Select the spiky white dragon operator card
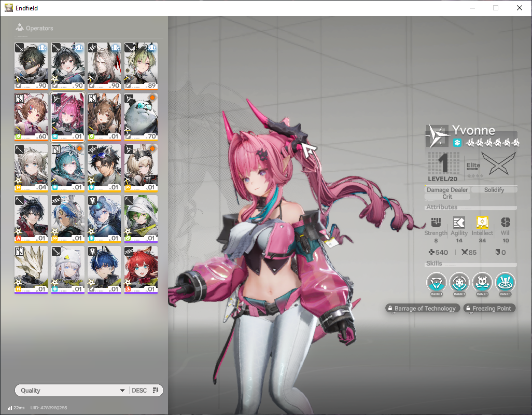 click(31, 269)
